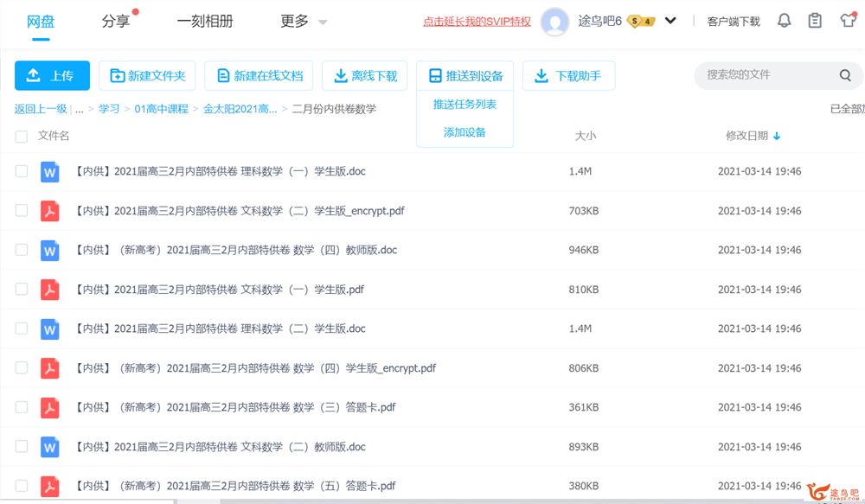Click PDF icon of 数学（五）答题卡.pdf
This screenshot has height=504, width=865.
point(49,487)
